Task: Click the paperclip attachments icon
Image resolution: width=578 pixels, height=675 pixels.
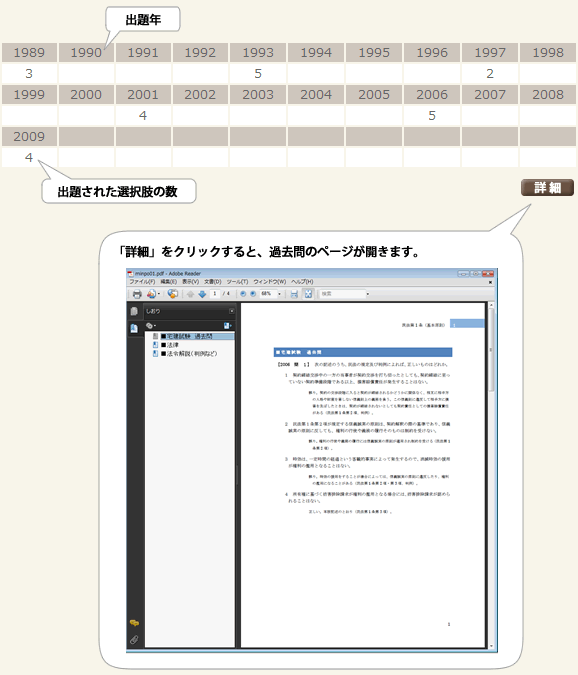Action: [x=134, y=640]
